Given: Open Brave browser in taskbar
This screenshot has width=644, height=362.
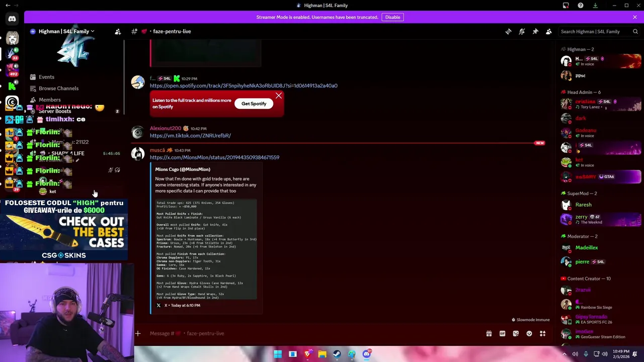Looking at the screenshot, I should point(307,354).
